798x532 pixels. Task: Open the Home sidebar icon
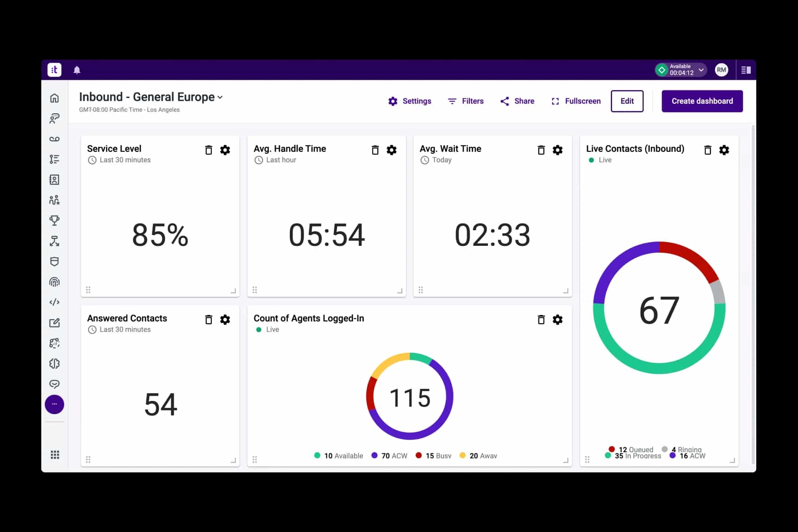click(x=55, y=98)
